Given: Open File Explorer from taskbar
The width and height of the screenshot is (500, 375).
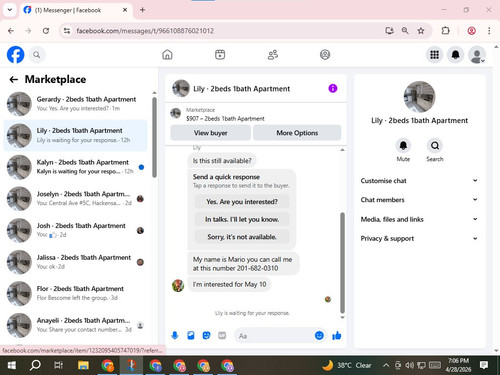Looking at the screenshot, I should coord(83,365).
